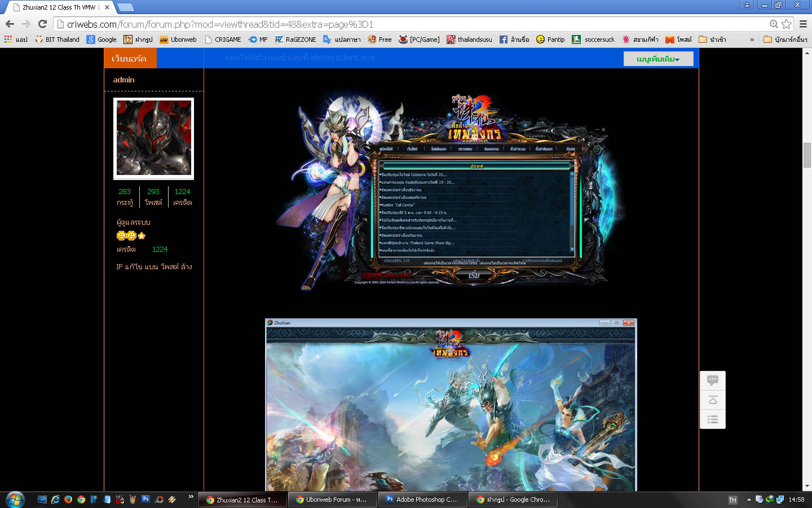Viewport: 812px width, 508px height.
Task: Expand the เมนูเพิ่มเติม dropdown menu
Action: (658, 59)
